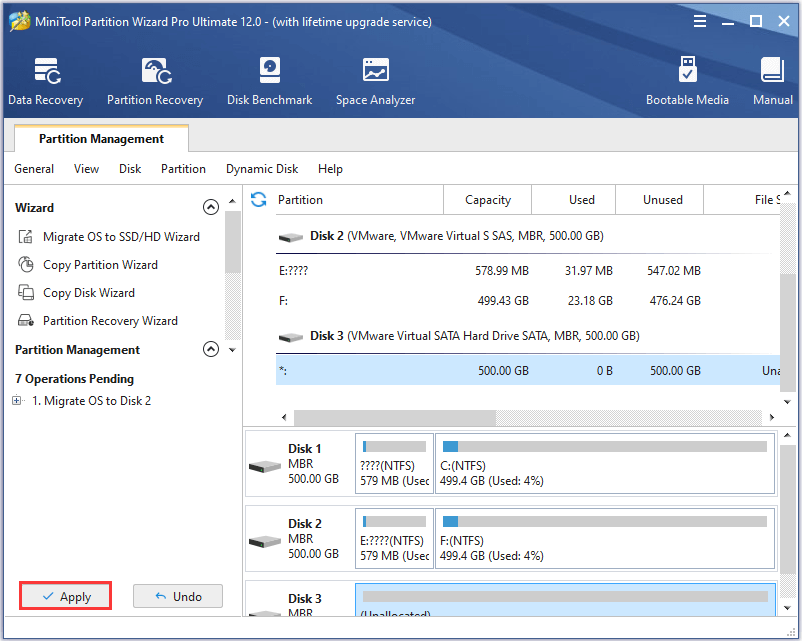Select the Disk 3 header row in list

click(528, 336)
